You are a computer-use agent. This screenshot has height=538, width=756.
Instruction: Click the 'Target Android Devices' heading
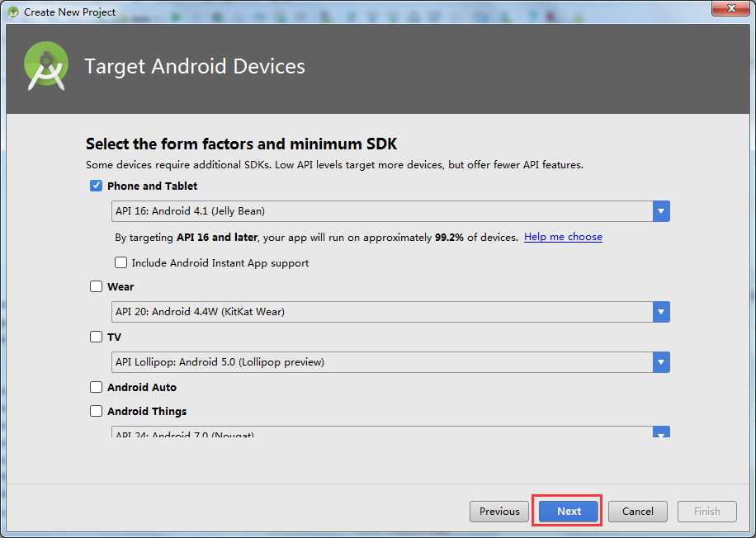(195, 67)
